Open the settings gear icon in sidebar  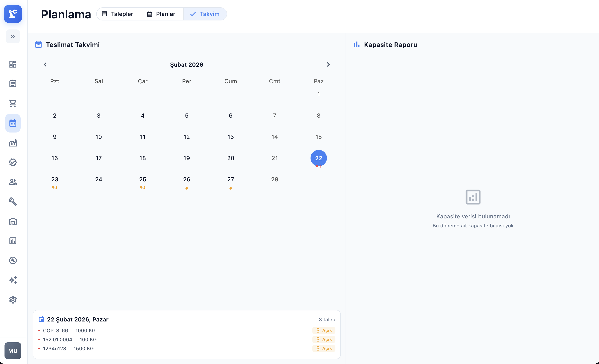[13, 300]
